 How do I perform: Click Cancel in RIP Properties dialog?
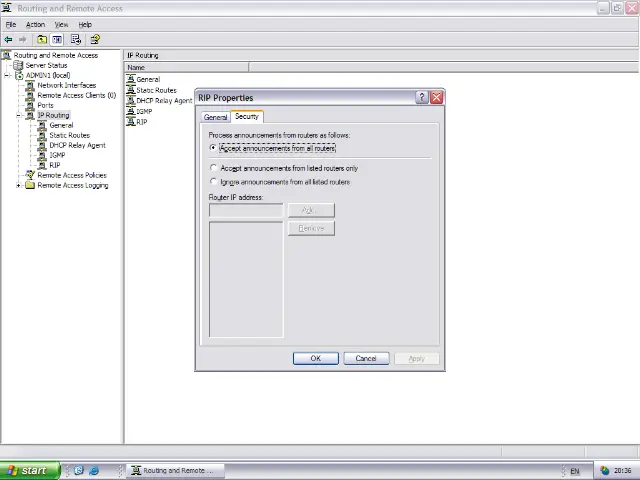pos(366,358)
